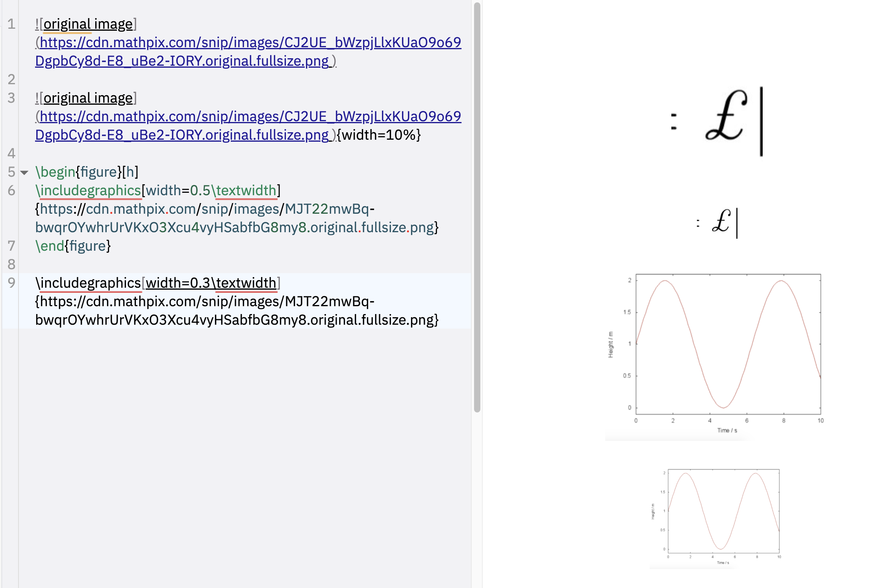
Task: Click the small pound-sign preview image
Action: (717, 223)
